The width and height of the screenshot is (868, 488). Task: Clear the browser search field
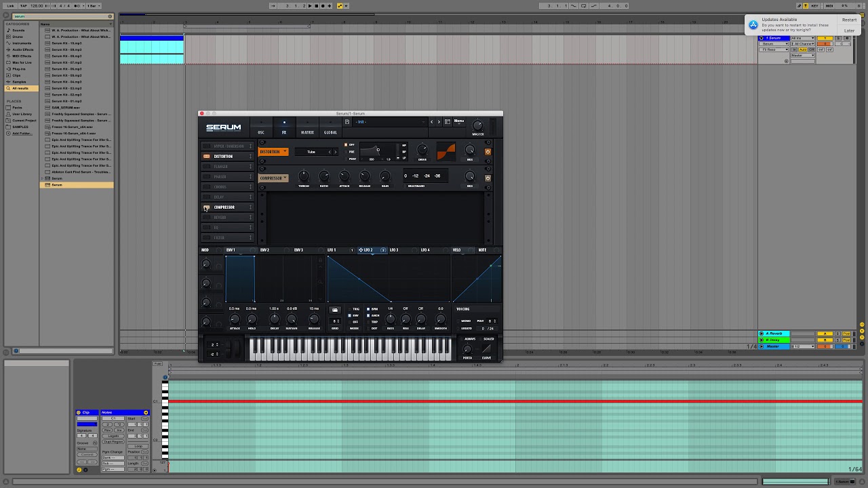[x=110, y=16]
